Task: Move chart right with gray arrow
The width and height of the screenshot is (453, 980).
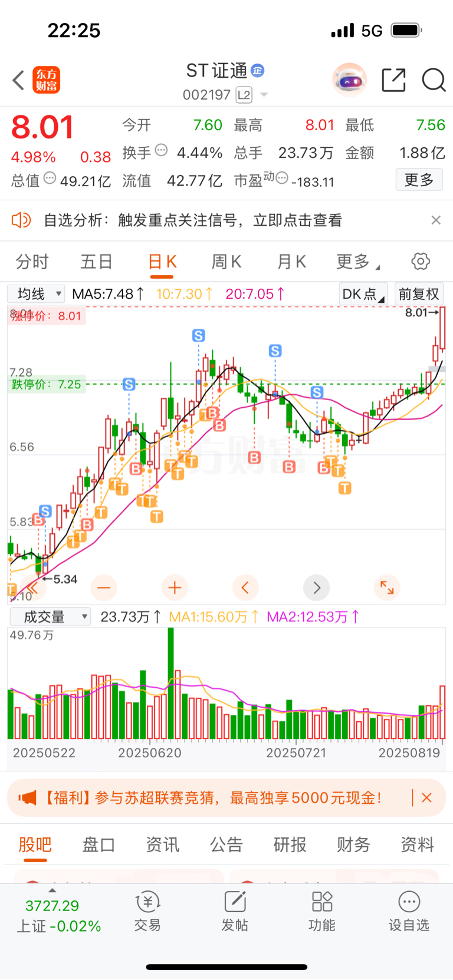Action: (x=317, y=588)
